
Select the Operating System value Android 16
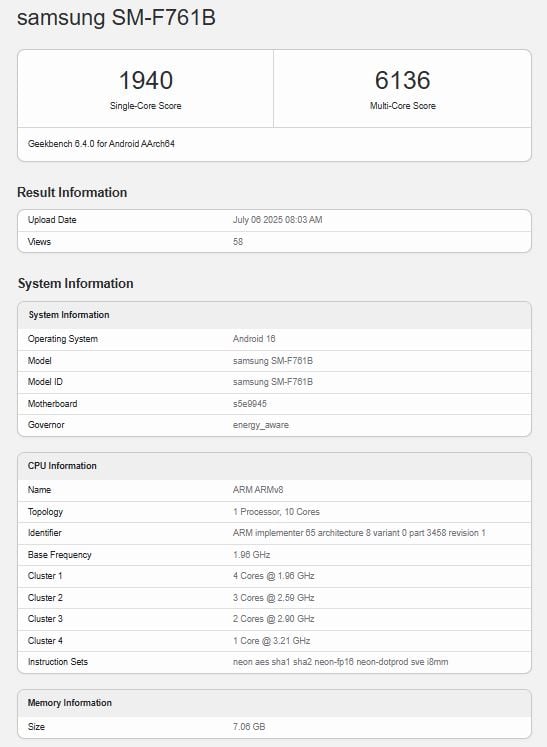(254, 339)
